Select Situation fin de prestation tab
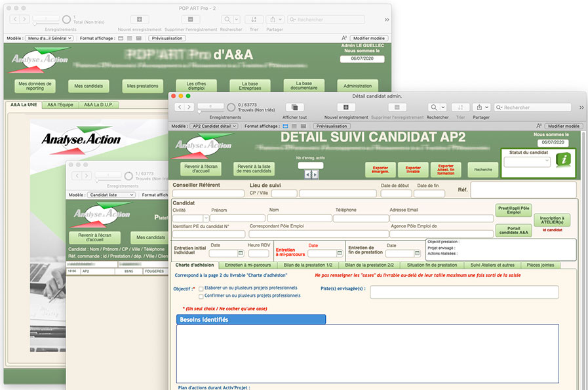This screenshot has width=588, height=390. click(432, 265)
